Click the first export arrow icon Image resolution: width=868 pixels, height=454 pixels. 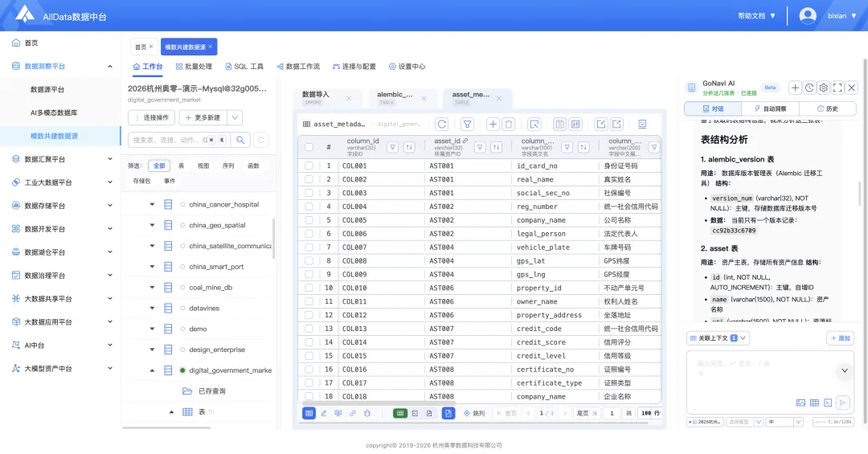click(600, 124)
